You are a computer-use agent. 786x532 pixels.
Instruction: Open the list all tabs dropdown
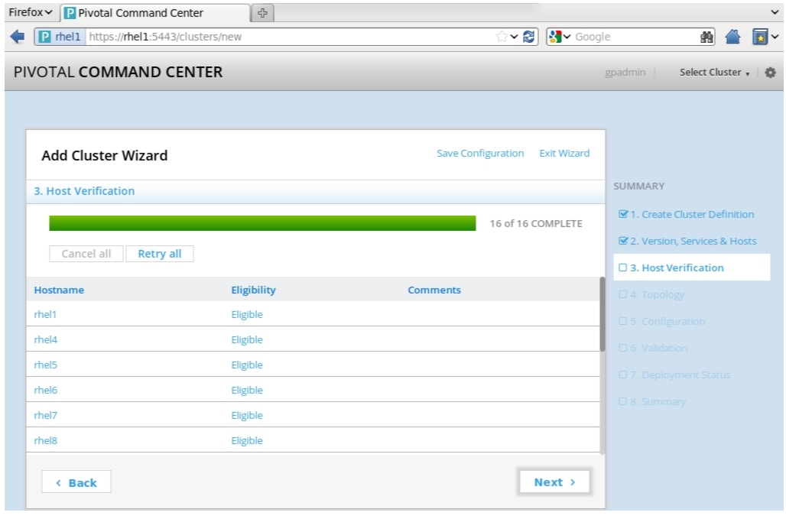click(775, 12)
